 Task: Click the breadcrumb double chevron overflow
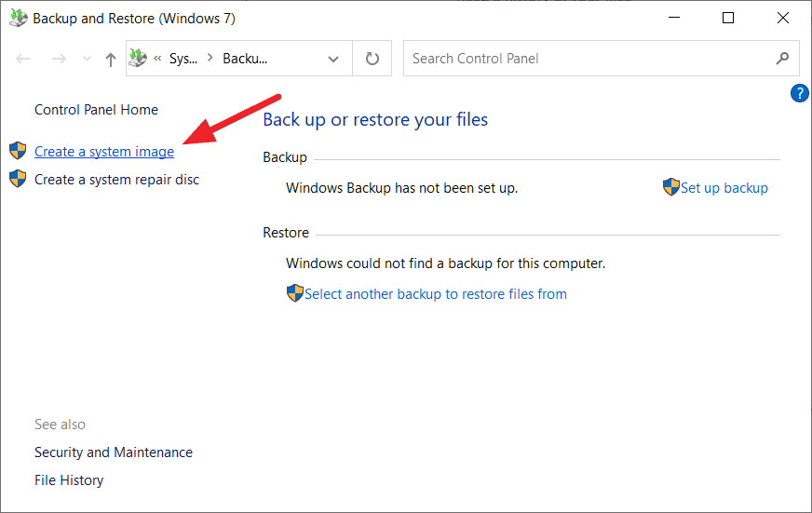pos(157,59)
